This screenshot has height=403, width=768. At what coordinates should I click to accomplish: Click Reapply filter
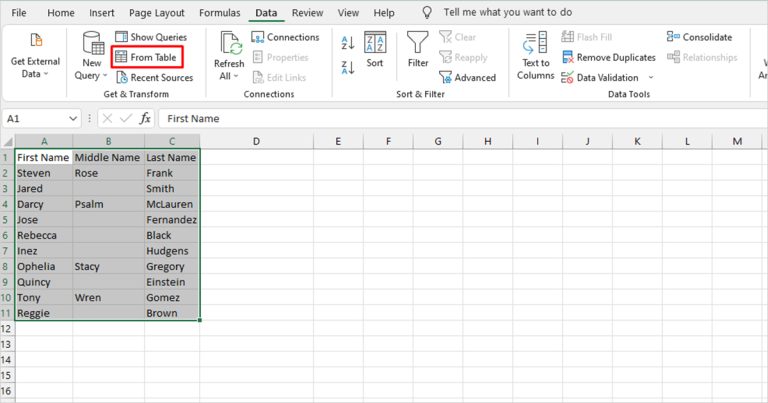(x=464, y=57)
